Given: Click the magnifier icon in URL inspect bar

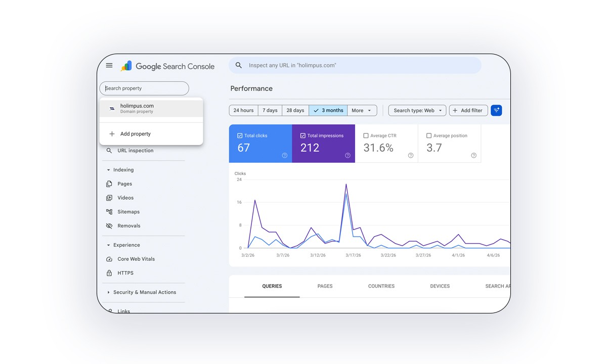Looking at the screenshot, I should pos(239,65).
